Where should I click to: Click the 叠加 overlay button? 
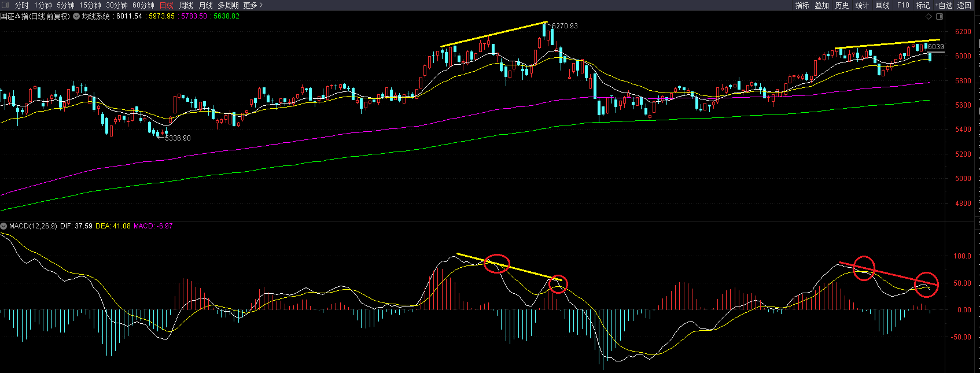(x=821, y=5)
